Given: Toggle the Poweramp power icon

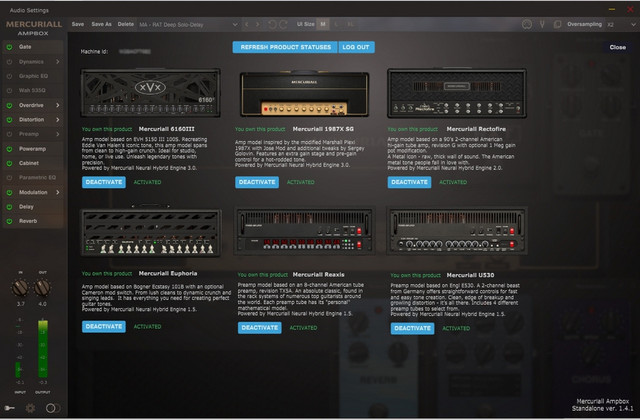Looking at the screenshot, I should pos(9,149).
